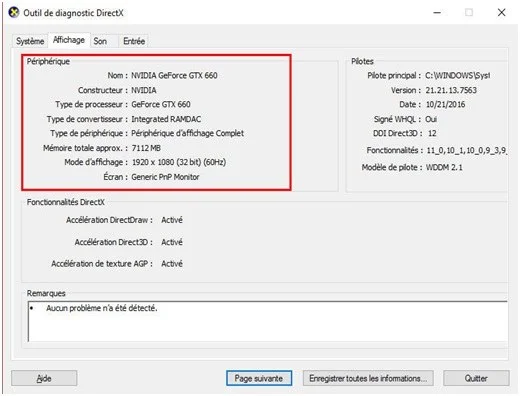The height and width of the screenshot is (396, 520).
Task: Click 'Périphérique d'affichage Complet' value
Action: [187, 133]
